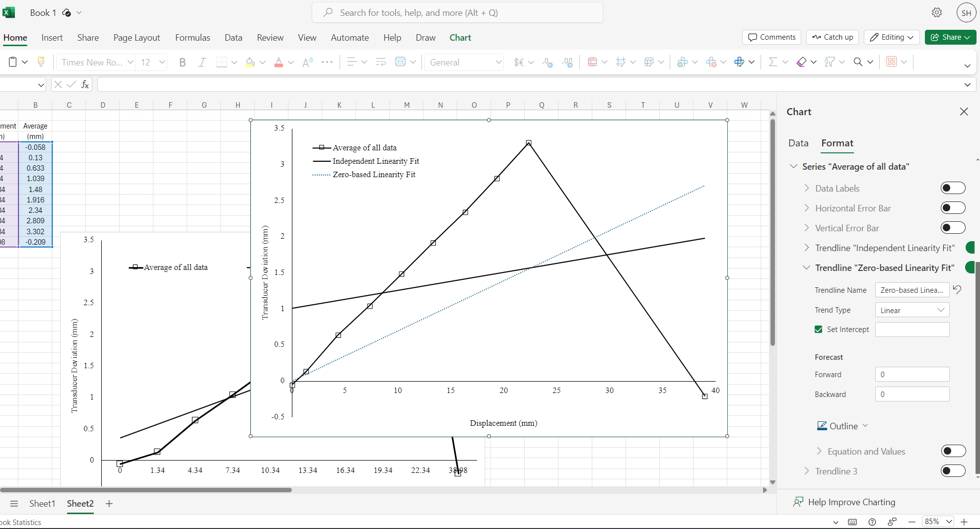Open the all sheets list icon
This screenshot has height=529, width=980.
pyautogui.click(x=14, y=504)
